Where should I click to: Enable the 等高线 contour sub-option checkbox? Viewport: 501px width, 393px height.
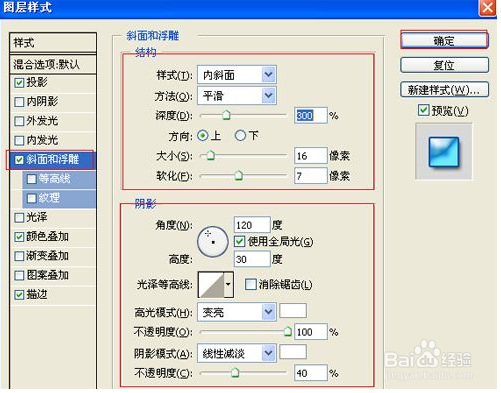(32, 179)
